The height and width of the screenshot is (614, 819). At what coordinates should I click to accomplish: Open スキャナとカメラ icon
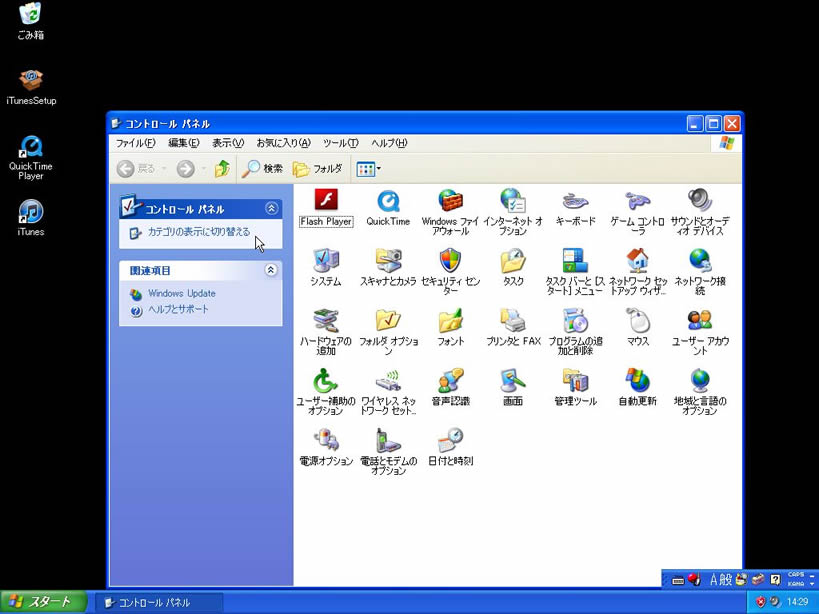388,267
